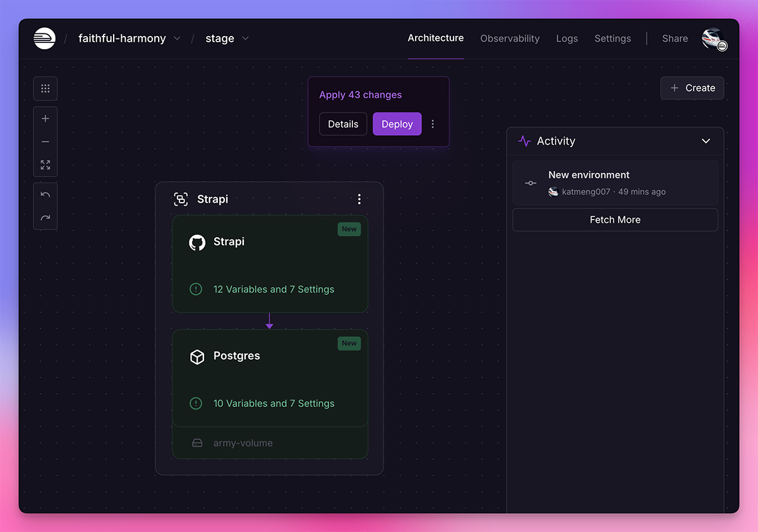The height and width of the screenshot is (532, 758).
Task: Click the GitHub icon on Strapi service
Action: pyautogui.click(x=197, y=242)
